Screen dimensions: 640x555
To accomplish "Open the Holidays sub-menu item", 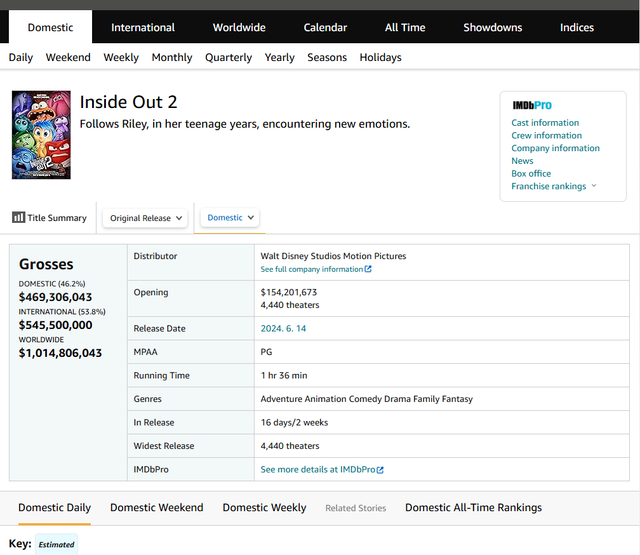I will click(x=380, y=58).
